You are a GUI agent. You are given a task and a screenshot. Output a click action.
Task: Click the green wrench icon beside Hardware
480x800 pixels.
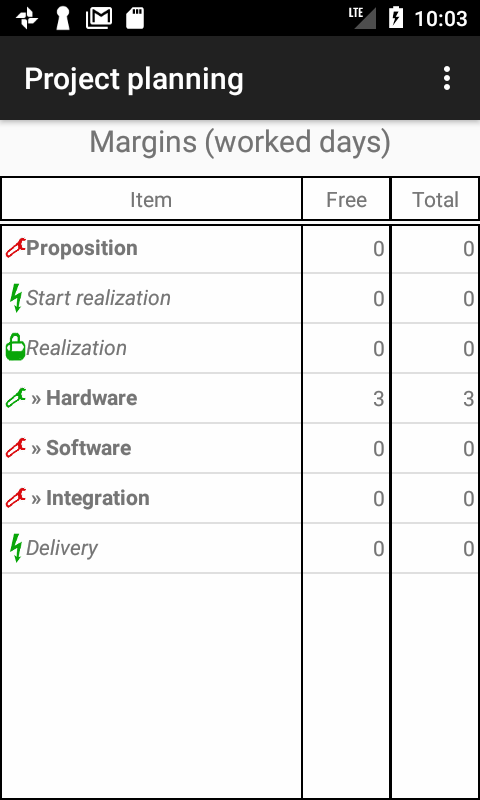coord(15,398)
